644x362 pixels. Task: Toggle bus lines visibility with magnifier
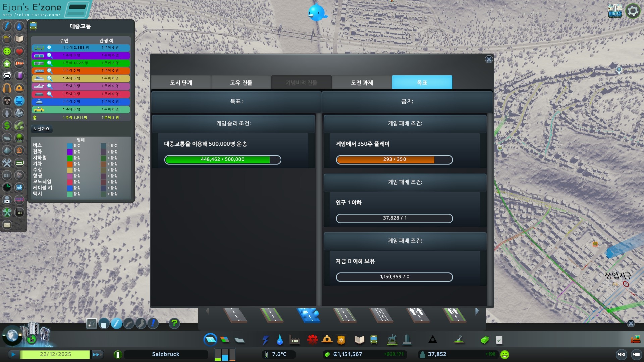click(50, 48)
